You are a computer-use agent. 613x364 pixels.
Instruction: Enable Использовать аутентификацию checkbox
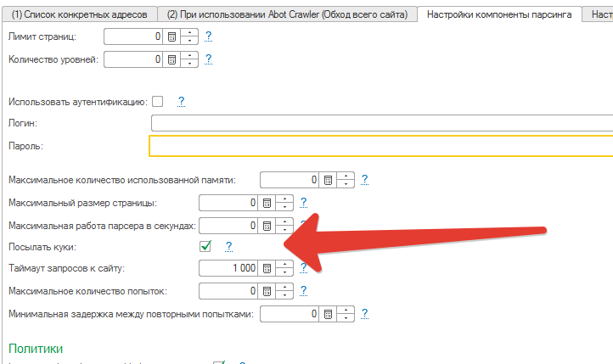157,101
